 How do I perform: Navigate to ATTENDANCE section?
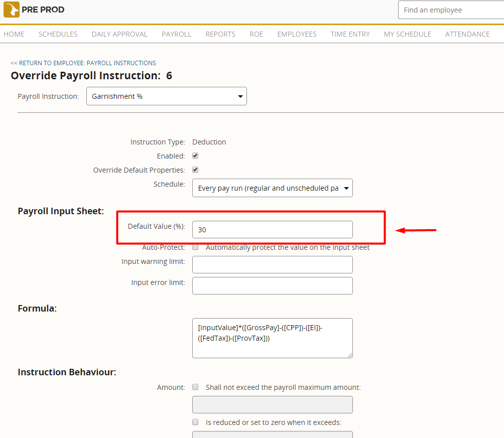click(468, 34)
